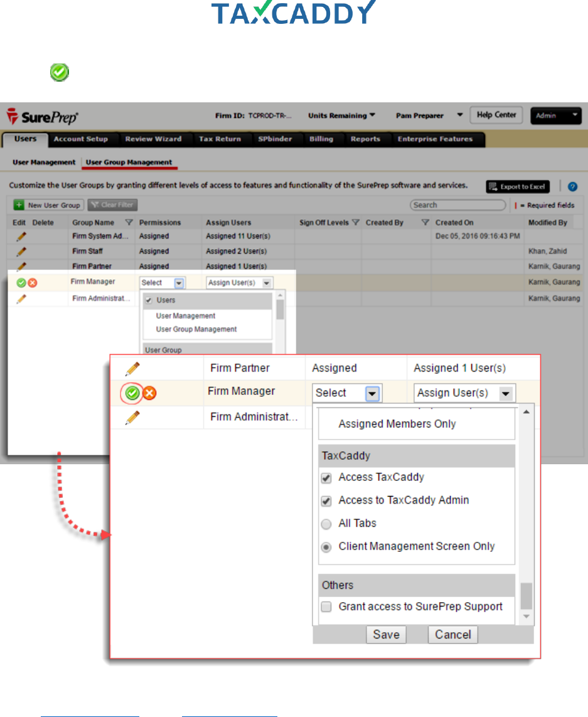Click the Permissions column header
This screenshot has height=717, width=588.
160,223
